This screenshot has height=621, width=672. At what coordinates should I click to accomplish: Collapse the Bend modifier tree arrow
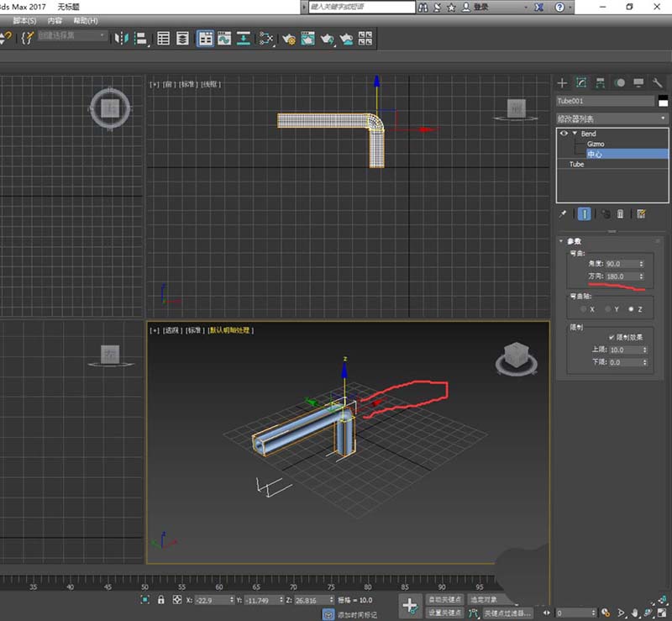click(x=574, y=134)
